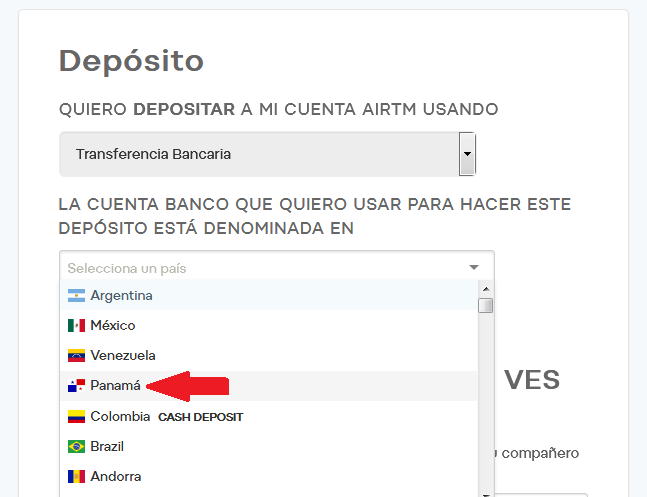Click the VES currency label

pyautogui.click(x=532, y=379)
